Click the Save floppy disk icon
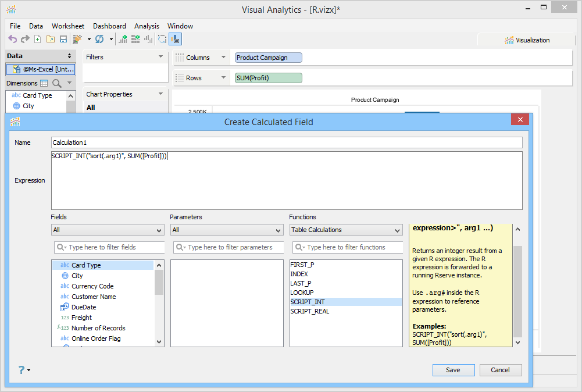The height and width of the screenshot is (392, 582). [x=63, y=39]
